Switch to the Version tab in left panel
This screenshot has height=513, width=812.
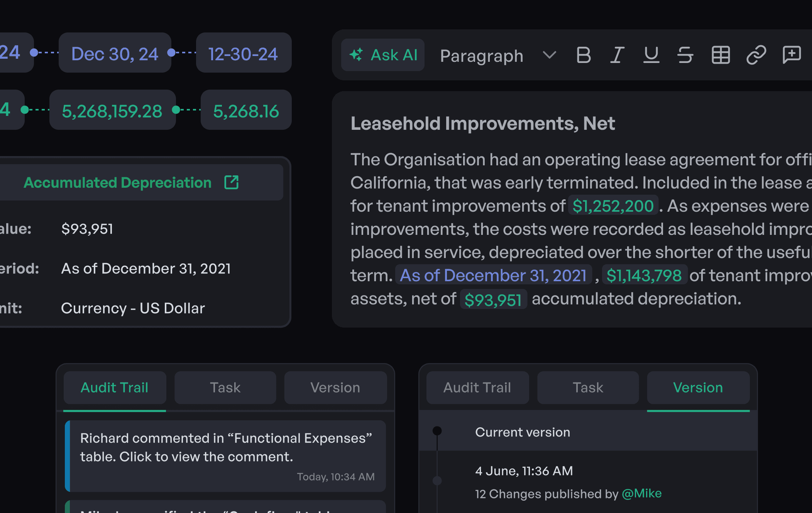pos(335,387)
